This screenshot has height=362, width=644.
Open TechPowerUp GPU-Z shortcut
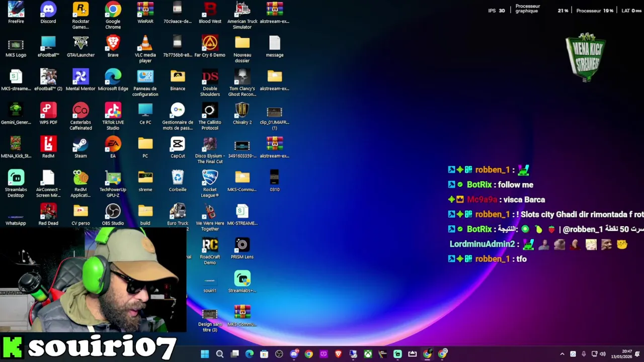[x=113, y=184]
